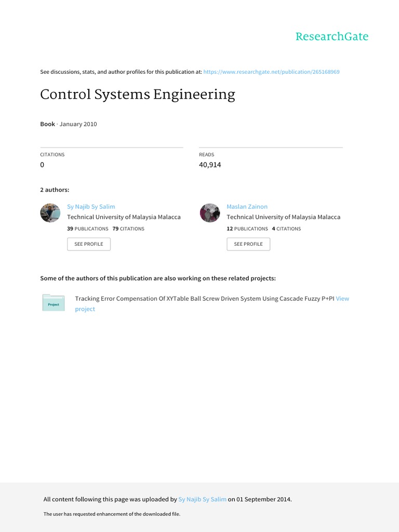
Task: Click Sy Najib Sy Salim's profile photo
Action: pos(50,213)
